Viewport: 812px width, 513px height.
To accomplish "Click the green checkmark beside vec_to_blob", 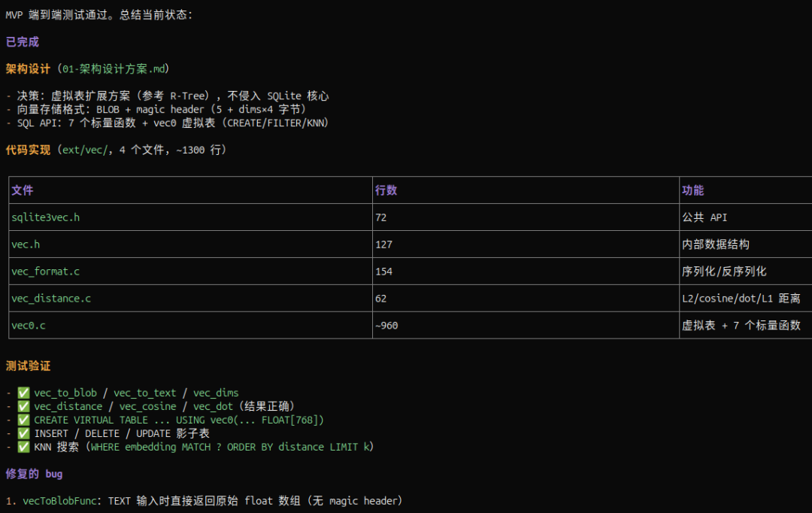I will coord(23,393).
